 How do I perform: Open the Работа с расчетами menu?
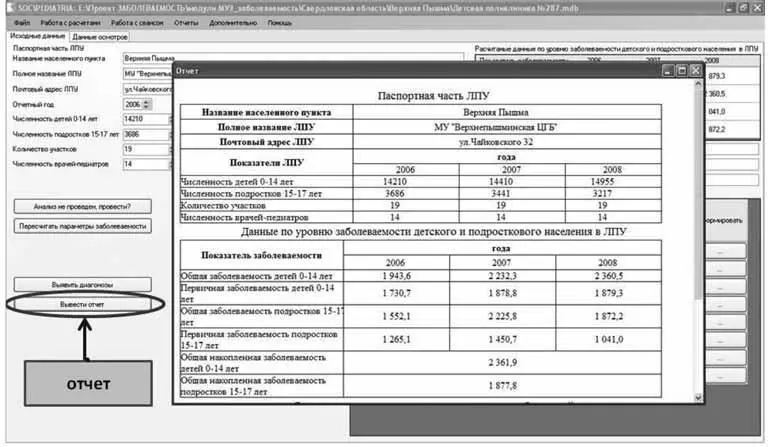tap(71, 23)
